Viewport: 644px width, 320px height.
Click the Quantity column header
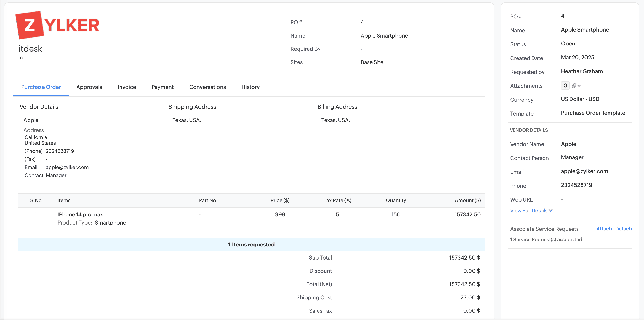pyautogui.click(x=396, y=200)
